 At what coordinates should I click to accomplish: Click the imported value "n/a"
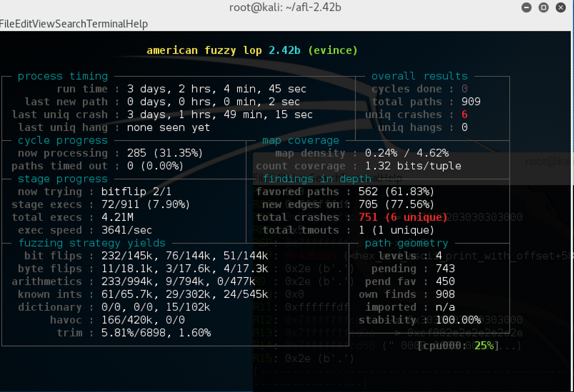point(445,307)
